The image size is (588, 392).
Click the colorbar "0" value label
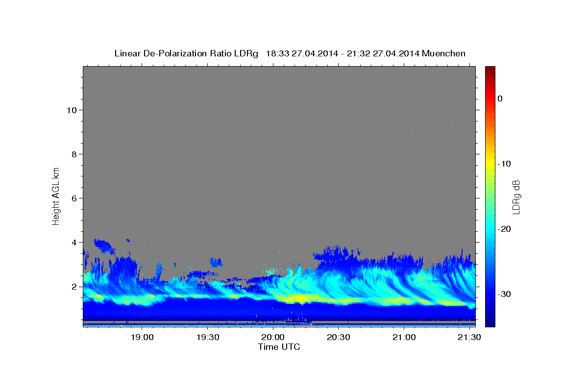point(500,98)
